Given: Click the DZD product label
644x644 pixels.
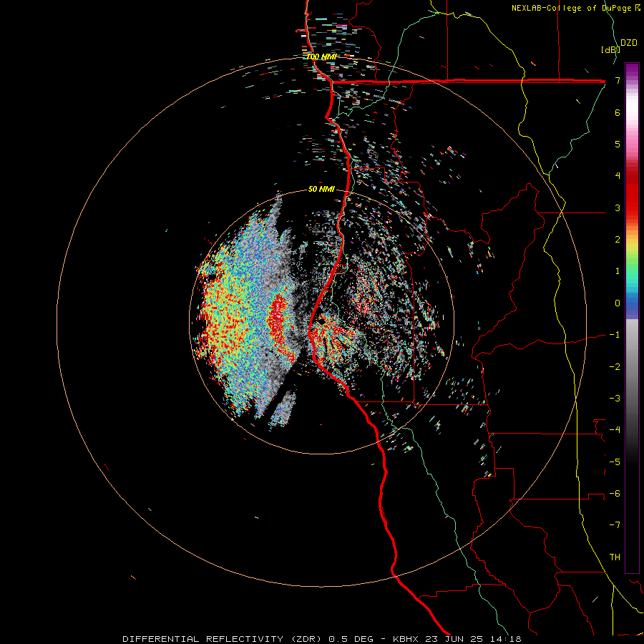Looking at the screenshot, I should [629, 43].
